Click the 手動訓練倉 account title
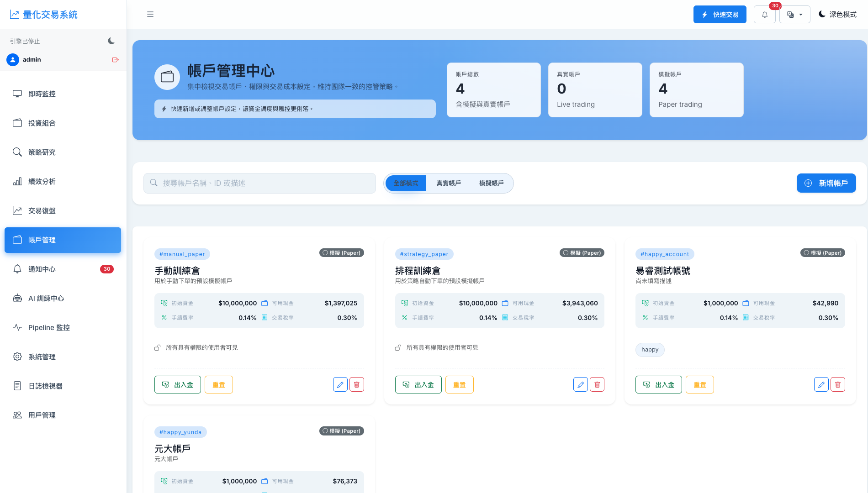 click(177, 271)
